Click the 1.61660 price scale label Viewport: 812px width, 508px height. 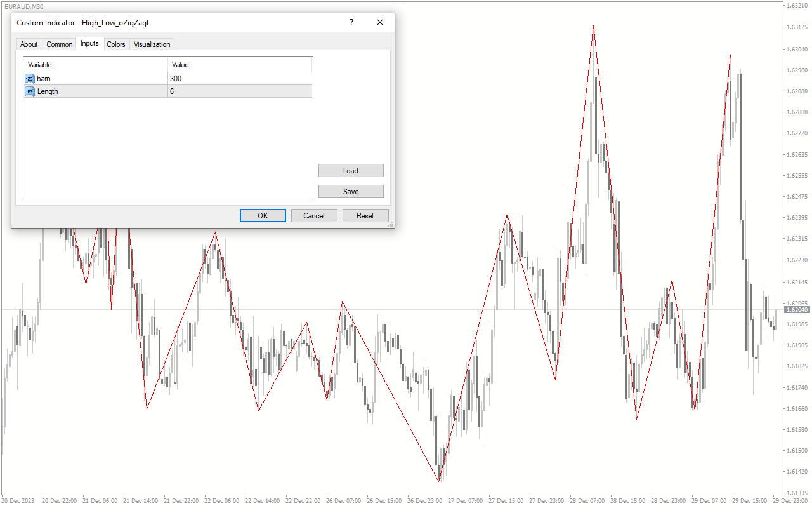797,408
